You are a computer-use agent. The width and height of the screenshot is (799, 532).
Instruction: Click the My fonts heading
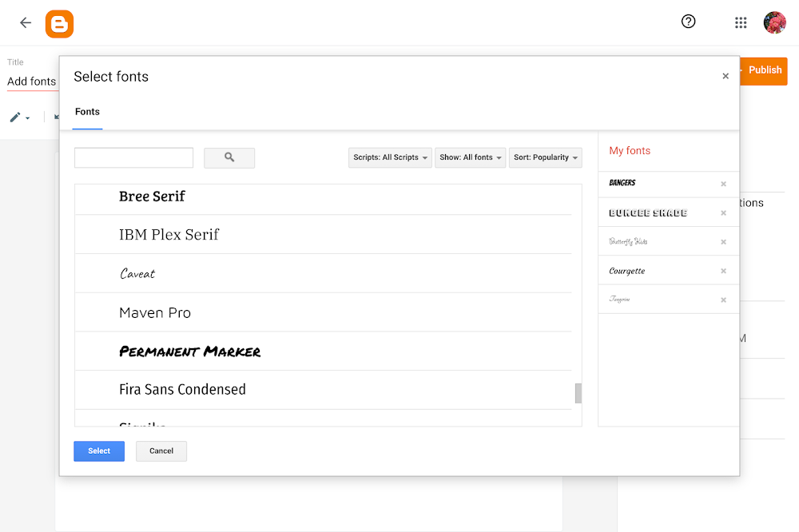[630, 151]
